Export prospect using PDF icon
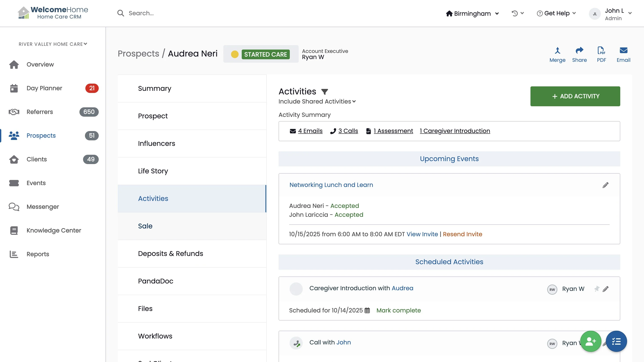Viewport: 644px width, 362px height. coord(601,51)
